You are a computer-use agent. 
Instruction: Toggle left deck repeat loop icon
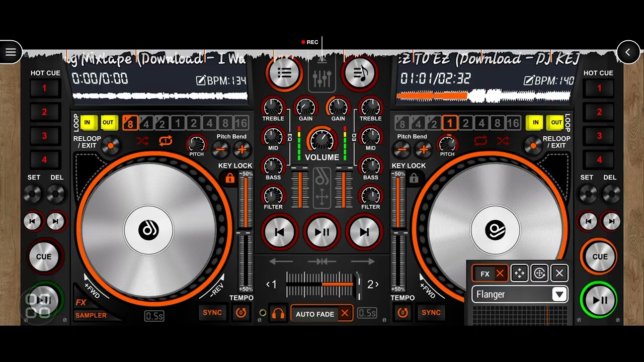166,141
